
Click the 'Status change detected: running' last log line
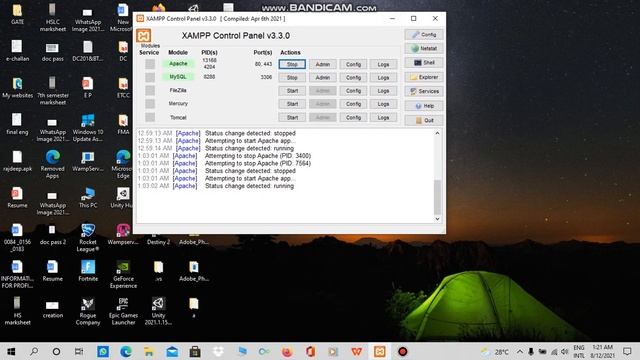249,186
